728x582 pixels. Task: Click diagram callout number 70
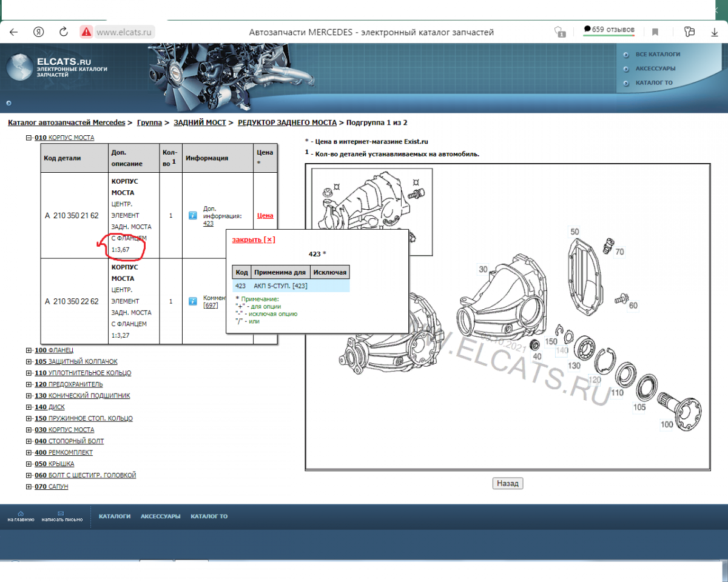pos(619,252)
